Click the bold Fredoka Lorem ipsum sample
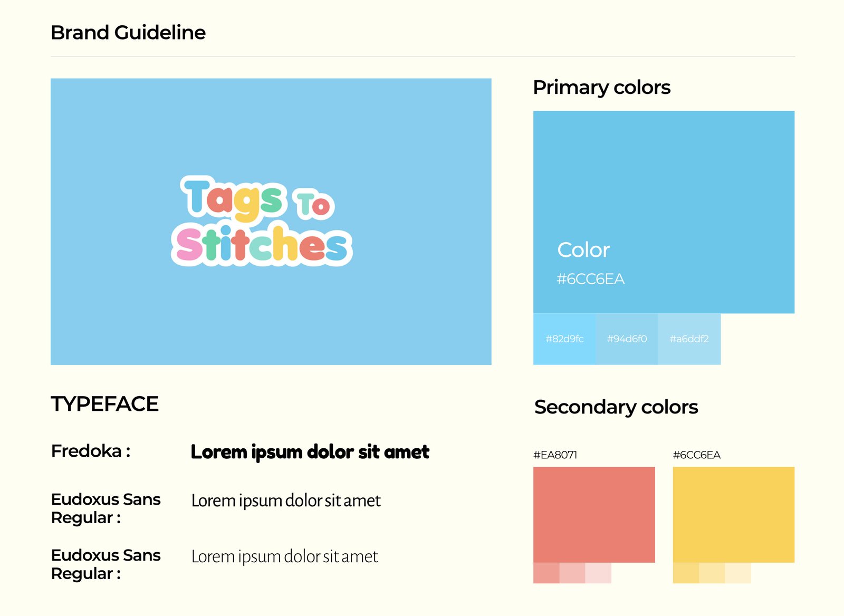Viewport: 844px width, 616px height. 310,452
